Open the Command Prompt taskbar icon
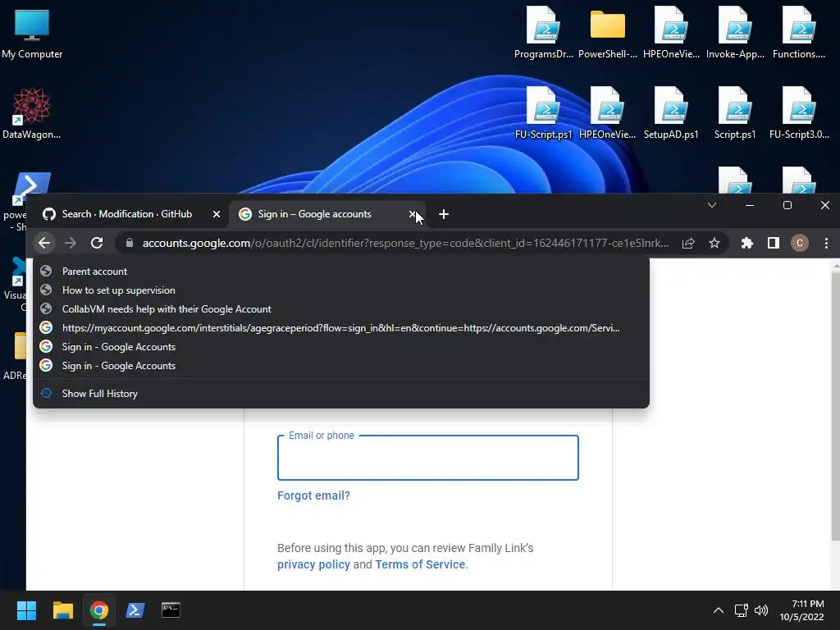 [171, 610]
